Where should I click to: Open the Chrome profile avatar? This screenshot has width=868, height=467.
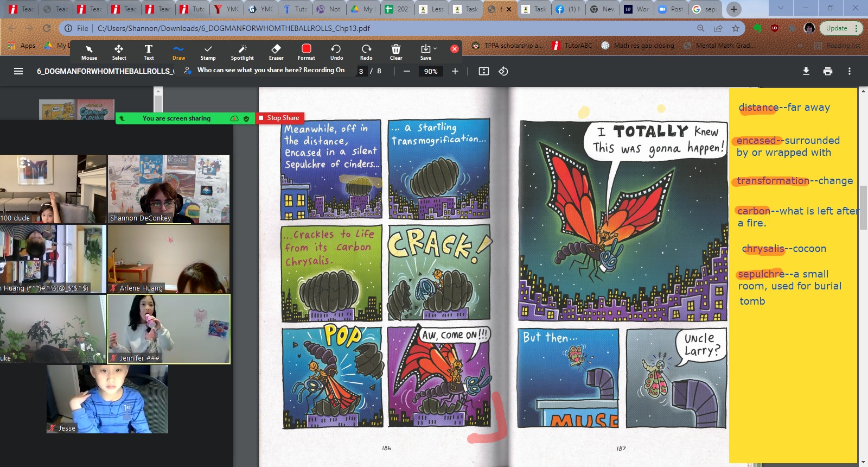click(809, 28)
